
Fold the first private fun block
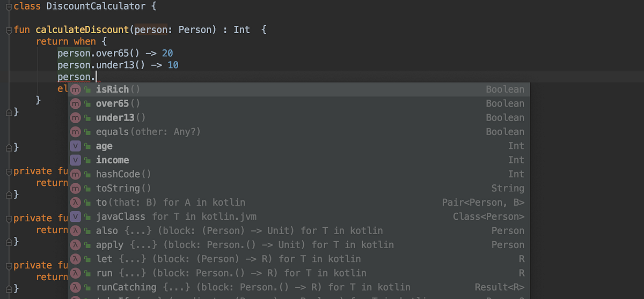8,171
